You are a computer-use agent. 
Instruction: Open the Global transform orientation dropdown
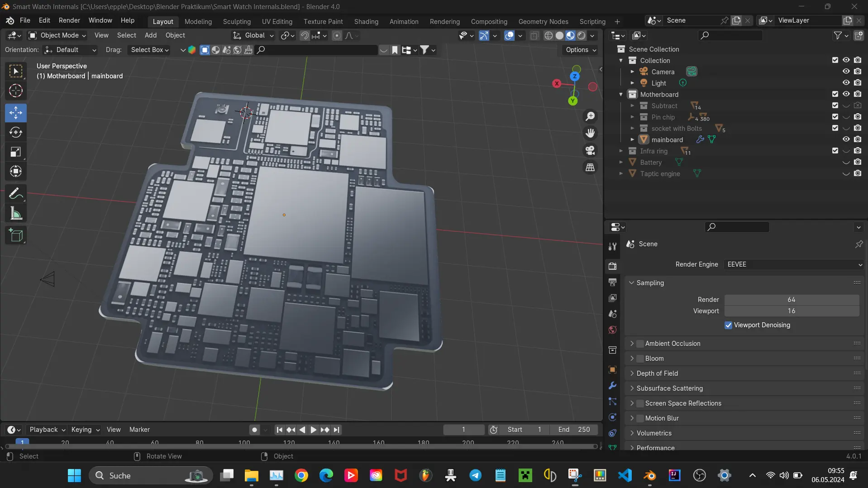[x=253, y=35]
